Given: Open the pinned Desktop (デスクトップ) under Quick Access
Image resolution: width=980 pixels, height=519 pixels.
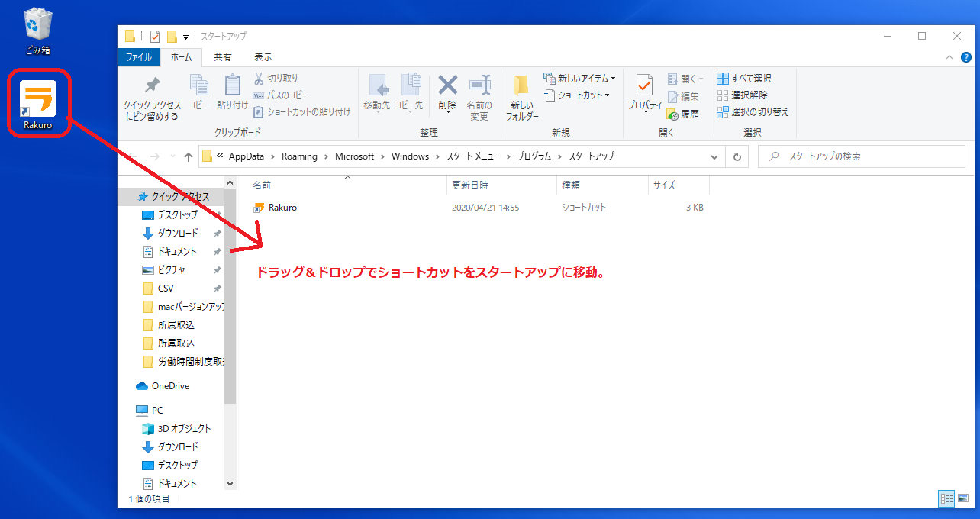Looking at the screenshot, I should tap(177, 215).
